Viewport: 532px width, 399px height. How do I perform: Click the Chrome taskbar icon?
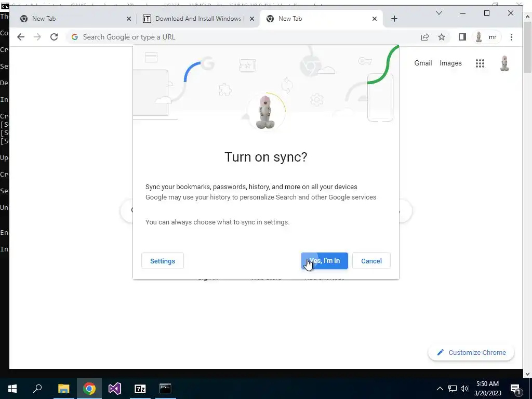[89, 389]
